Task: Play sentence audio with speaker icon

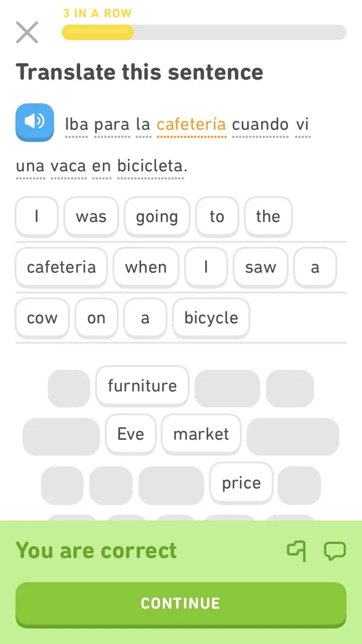Action: coord(34,122)
